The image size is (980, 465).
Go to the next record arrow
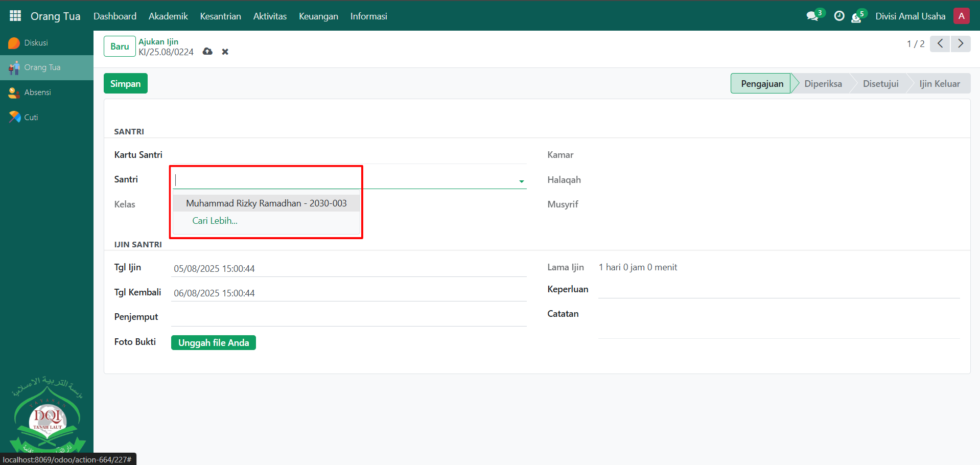pos(961,44)
